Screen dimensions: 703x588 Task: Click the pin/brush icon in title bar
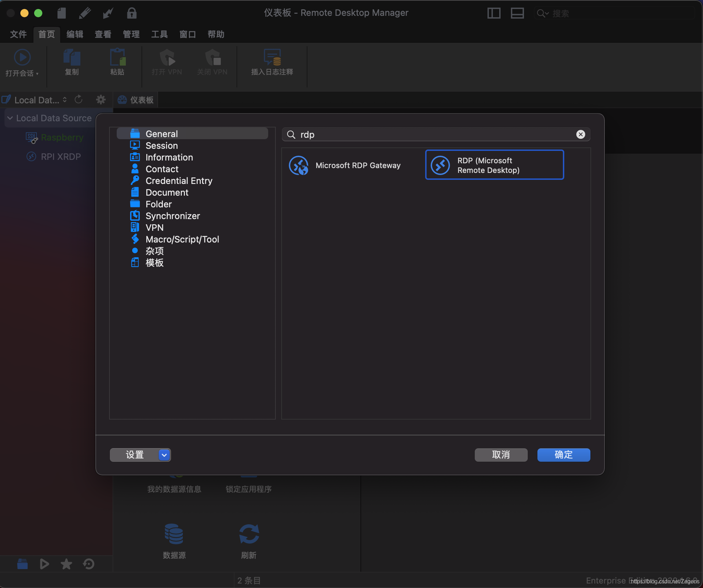click(108, 13)
